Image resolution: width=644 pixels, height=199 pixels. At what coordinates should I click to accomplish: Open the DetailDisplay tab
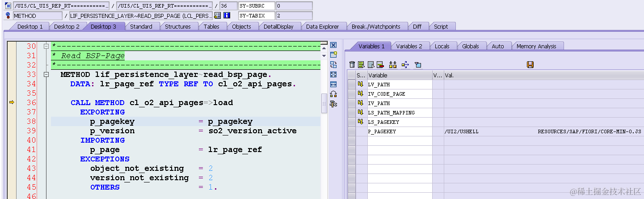(278, 27)
